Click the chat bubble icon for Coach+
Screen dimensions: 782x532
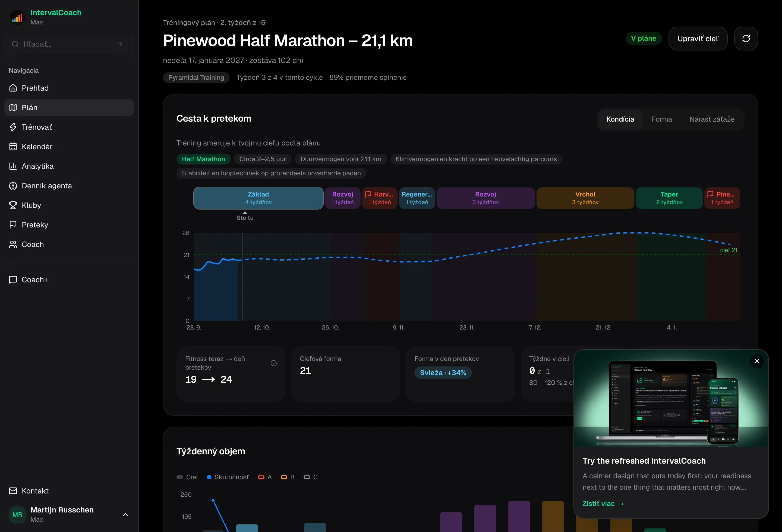[13, 280]
